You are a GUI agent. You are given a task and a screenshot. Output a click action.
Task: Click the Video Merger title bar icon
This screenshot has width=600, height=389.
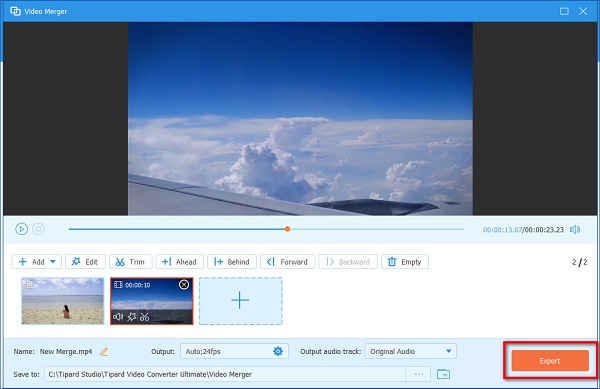[15, 11]
